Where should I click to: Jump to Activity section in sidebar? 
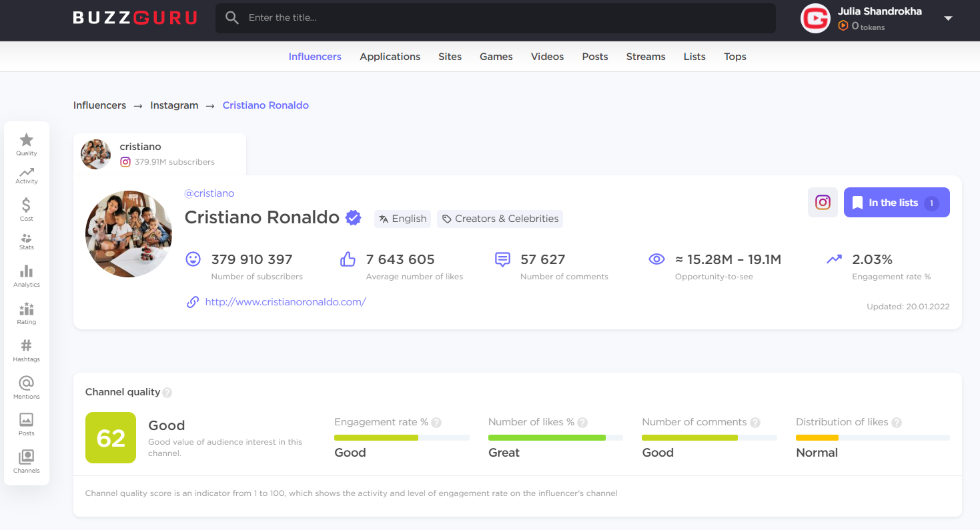[x=27, y=175]
